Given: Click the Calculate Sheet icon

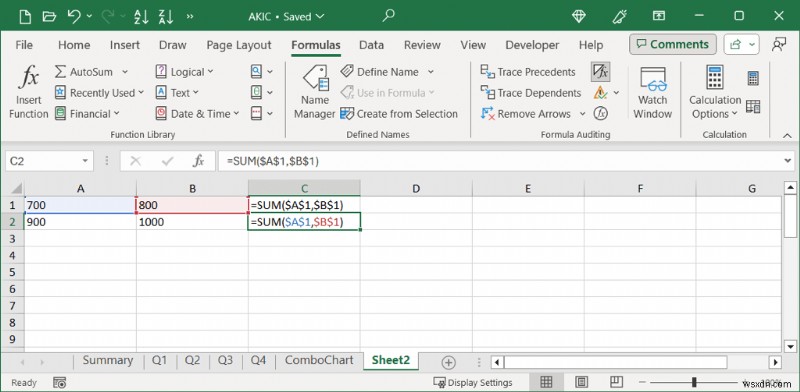Looking at the screenshot, I should (753, 107).
